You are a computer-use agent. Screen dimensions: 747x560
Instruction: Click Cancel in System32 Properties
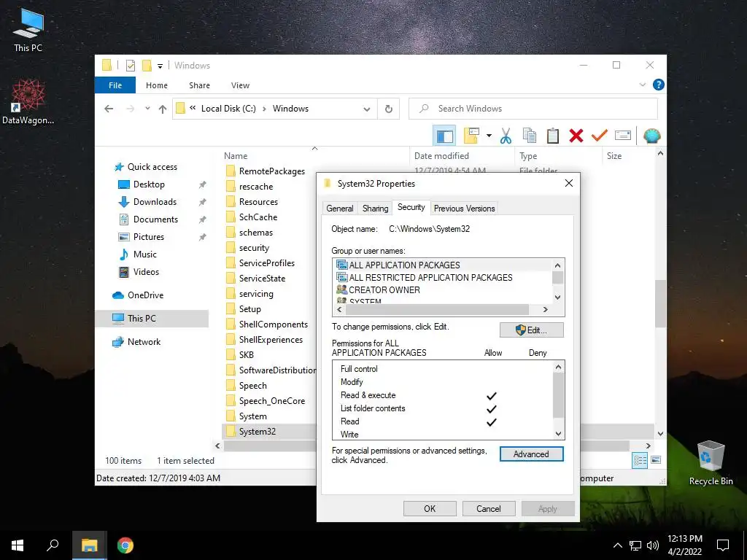(489, 508)
